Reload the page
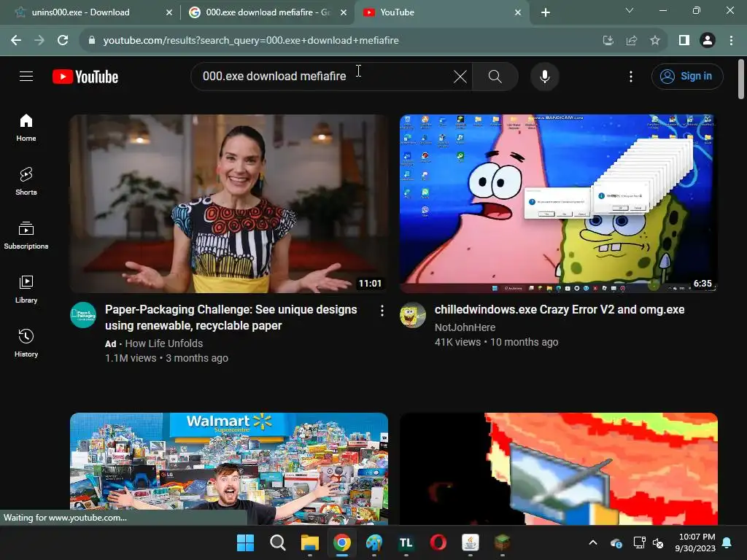The width and height of the screenshot is (747, 560). [63, 41]
